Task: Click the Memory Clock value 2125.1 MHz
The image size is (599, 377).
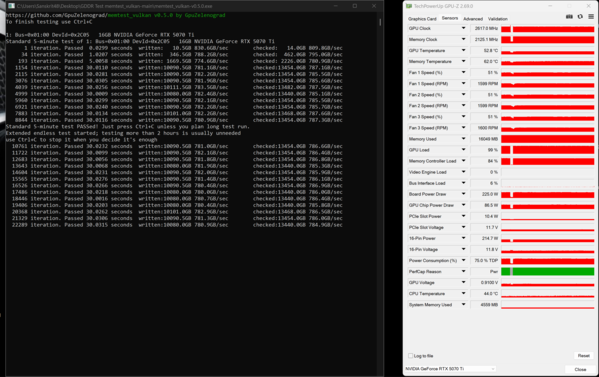Action: (485, 39)
